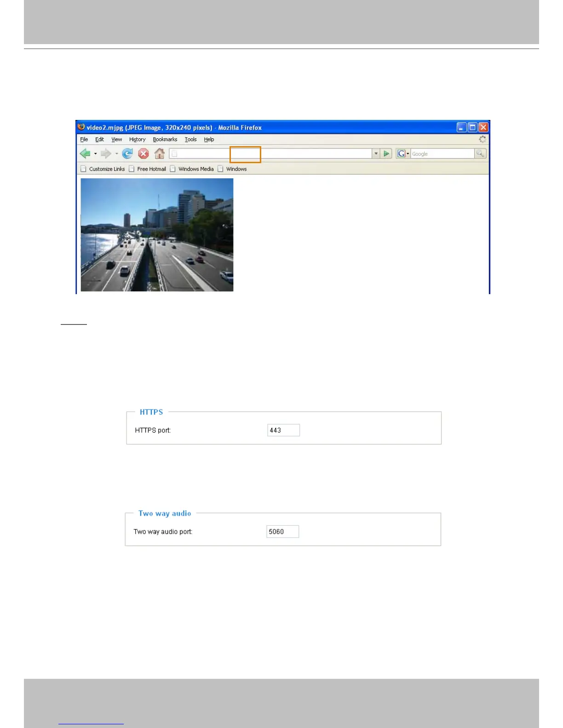
Task: Click the 'Two way audio port:' label
Action: [163, 531]
